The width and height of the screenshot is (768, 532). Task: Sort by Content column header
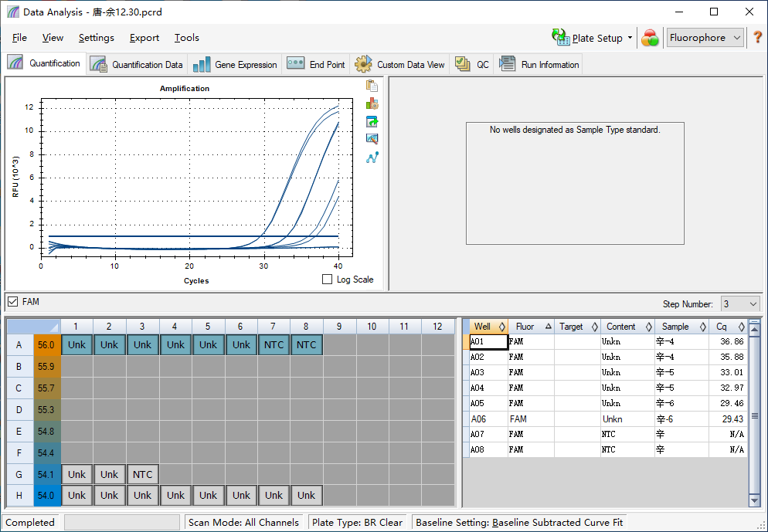pyautogui.click(x=627, y=327)
